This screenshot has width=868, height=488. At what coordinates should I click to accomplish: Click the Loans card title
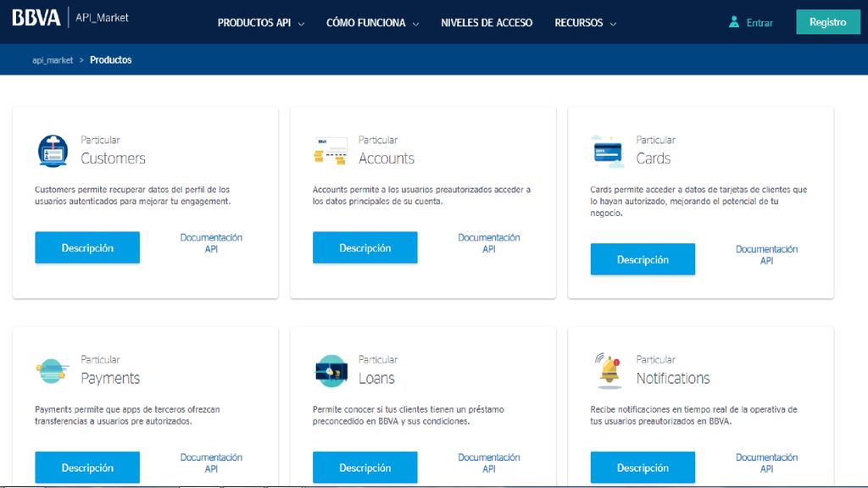376,378
